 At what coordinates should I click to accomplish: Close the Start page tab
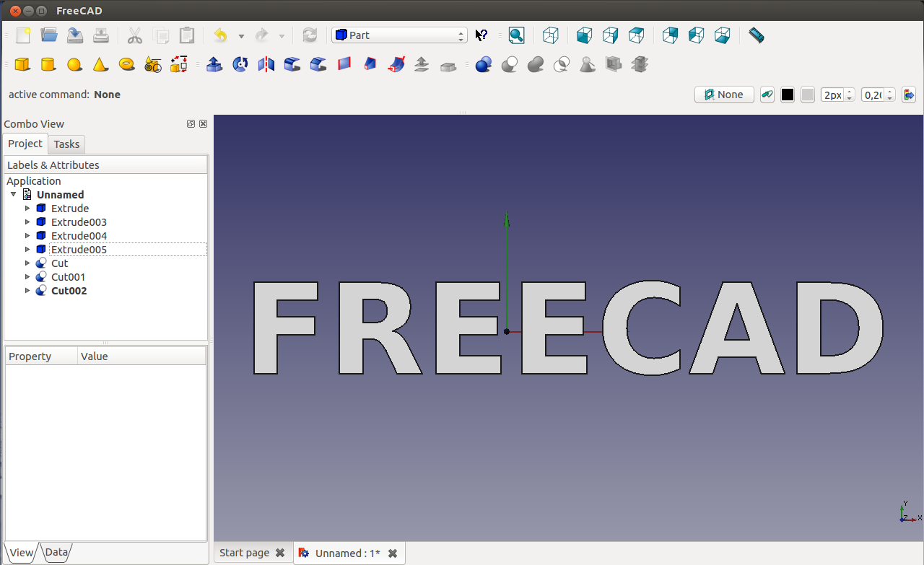coord(280,553)
